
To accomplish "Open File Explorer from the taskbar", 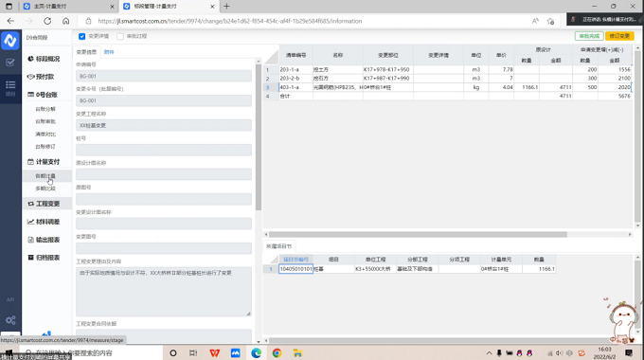I will 297,353.
